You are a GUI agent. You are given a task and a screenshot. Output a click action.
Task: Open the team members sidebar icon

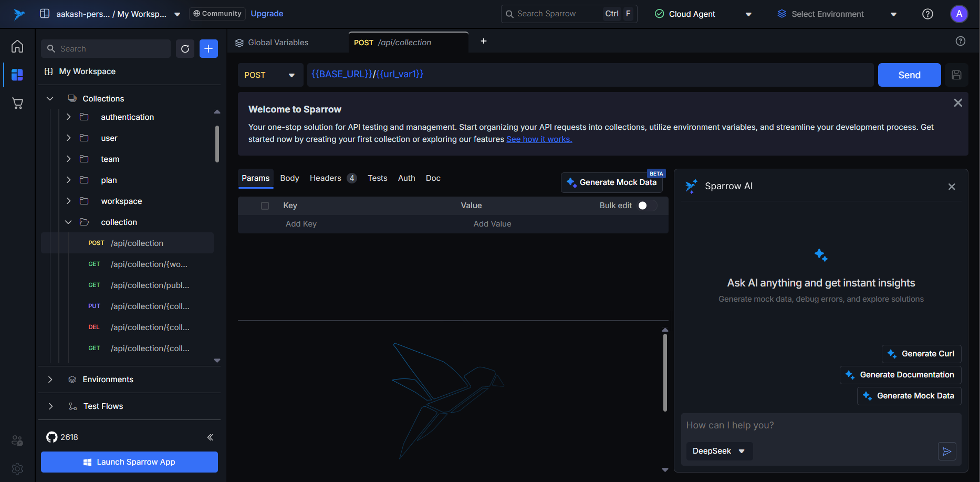point(17,440)
